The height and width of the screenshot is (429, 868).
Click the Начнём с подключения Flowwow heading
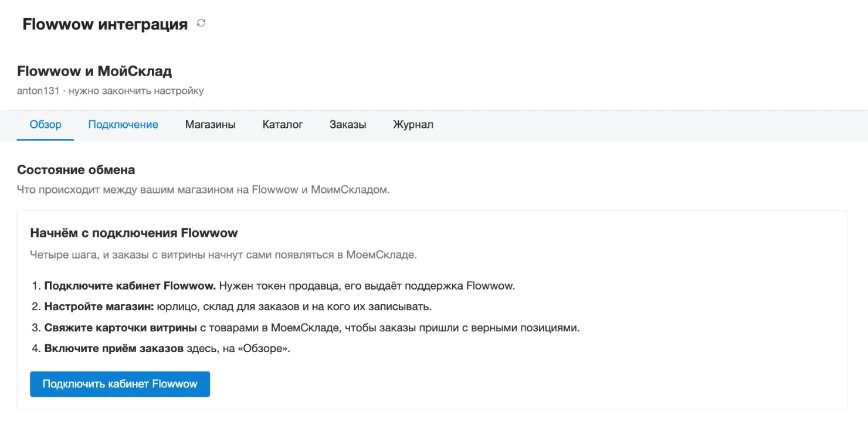134,233
